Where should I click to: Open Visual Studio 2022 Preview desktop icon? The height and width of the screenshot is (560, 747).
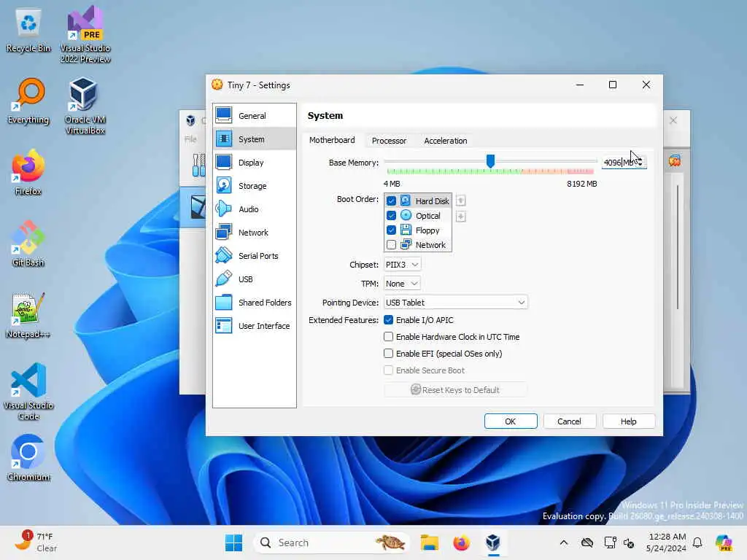pos(85,34)
